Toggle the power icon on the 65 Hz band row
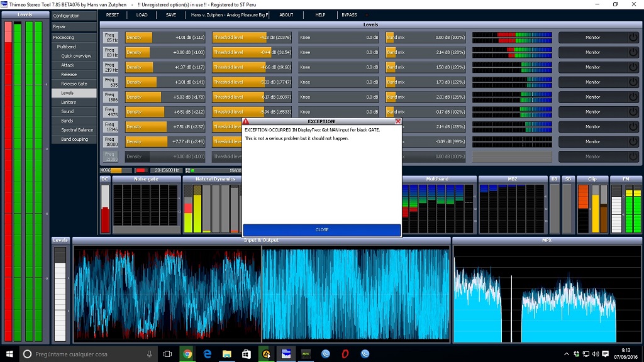The width and height of the screenshot is (644, 362). coord(633,37)
